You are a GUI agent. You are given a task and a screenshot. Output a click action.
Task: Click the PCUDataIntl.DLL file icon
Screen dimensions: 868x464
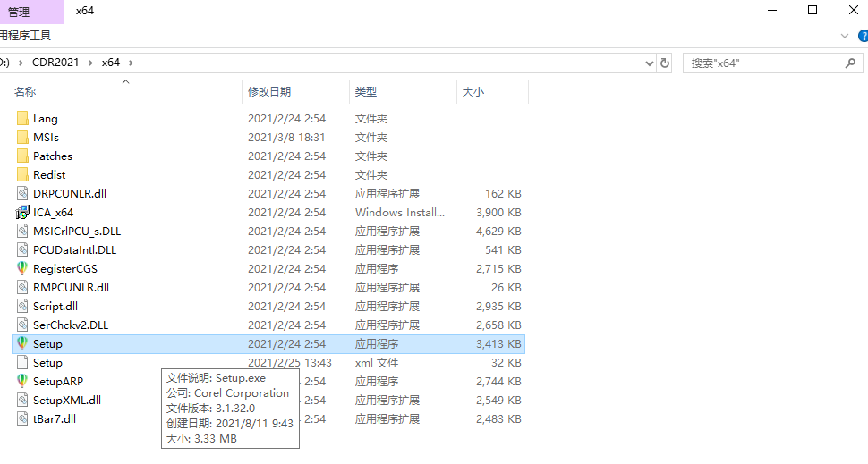(x=22, y=250)
